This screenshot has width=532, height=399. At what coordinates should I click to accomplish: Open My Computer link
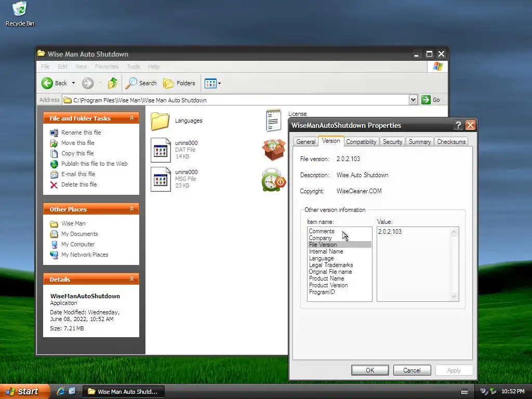78,244
